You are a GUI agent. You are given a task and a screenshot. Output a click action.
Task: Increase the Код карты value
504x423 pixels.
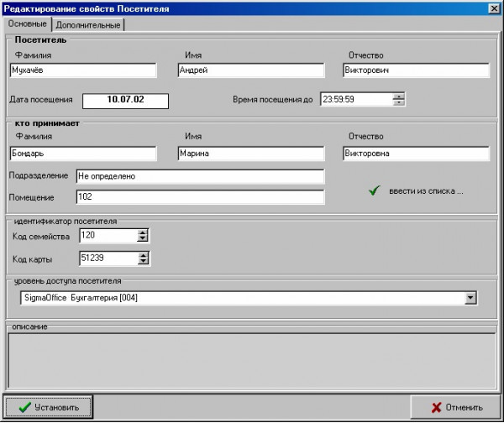pos(143,255)
